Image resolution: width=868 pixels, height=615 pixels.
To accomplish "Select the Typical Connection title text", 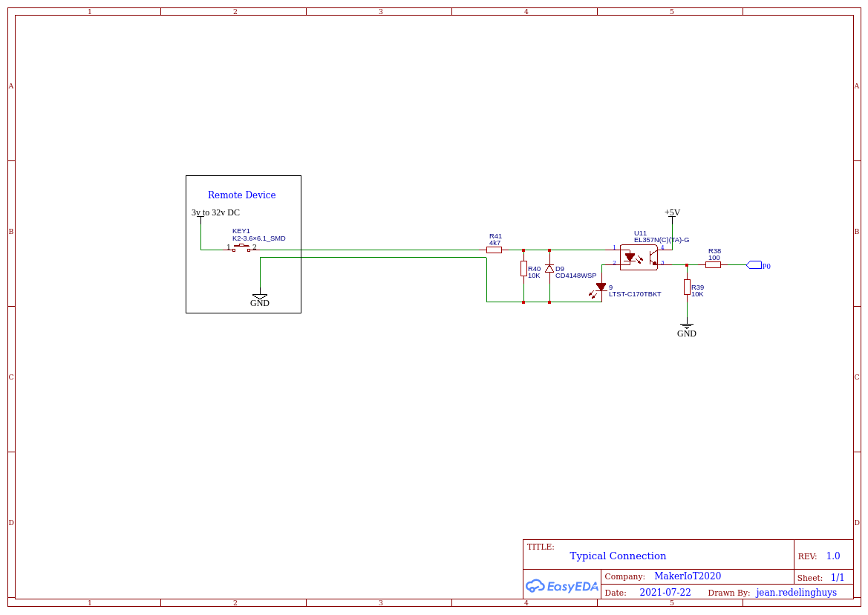I will point(618,556).
